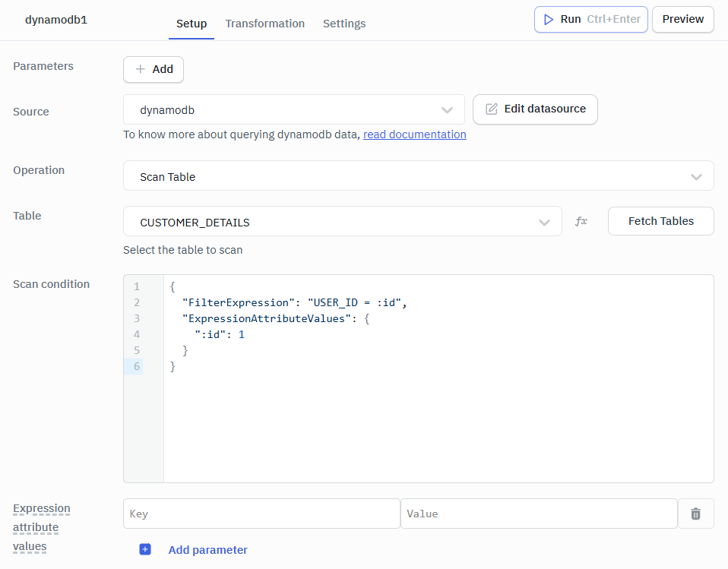Click the play icon in the Run button
Screen dimensions: 728x569
pyautogui.click(x=549, y=20)
